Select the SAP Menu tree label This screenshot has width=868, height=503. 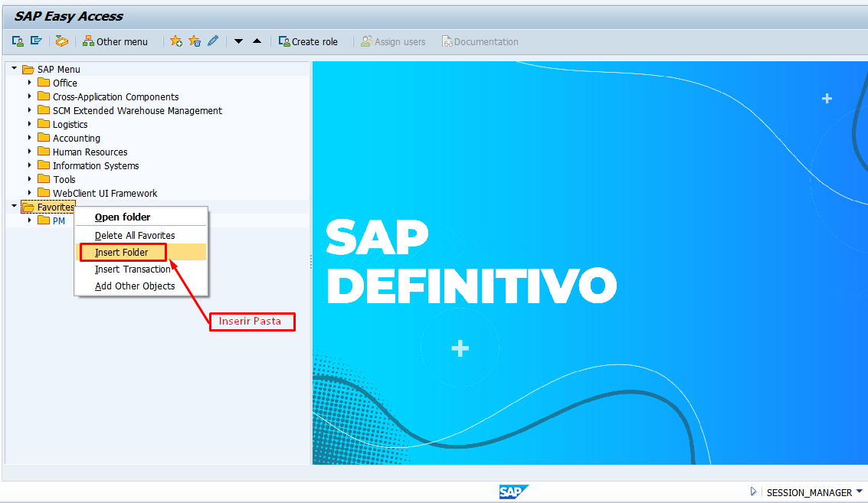coord(59,69)
